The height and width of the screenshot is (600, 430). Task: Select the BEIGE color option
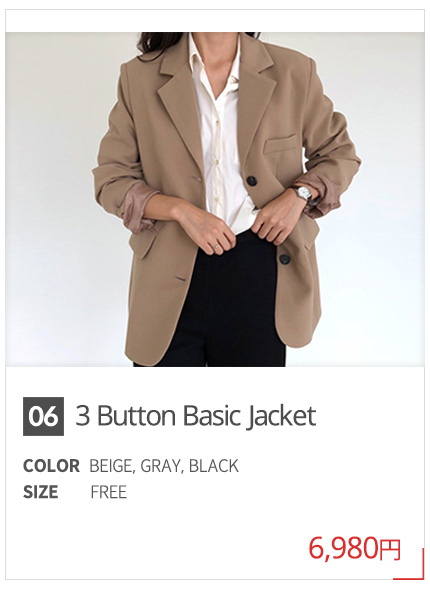111,466
